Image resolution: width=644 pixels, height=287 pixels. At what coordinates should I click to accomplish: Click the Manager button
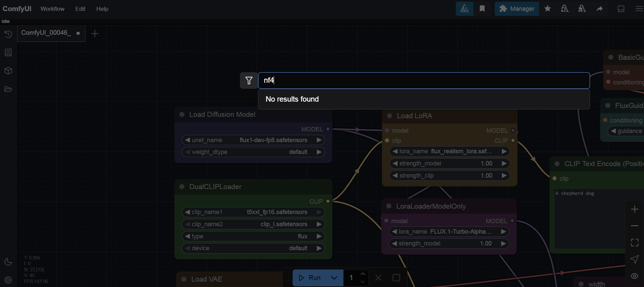coord(517,9)
